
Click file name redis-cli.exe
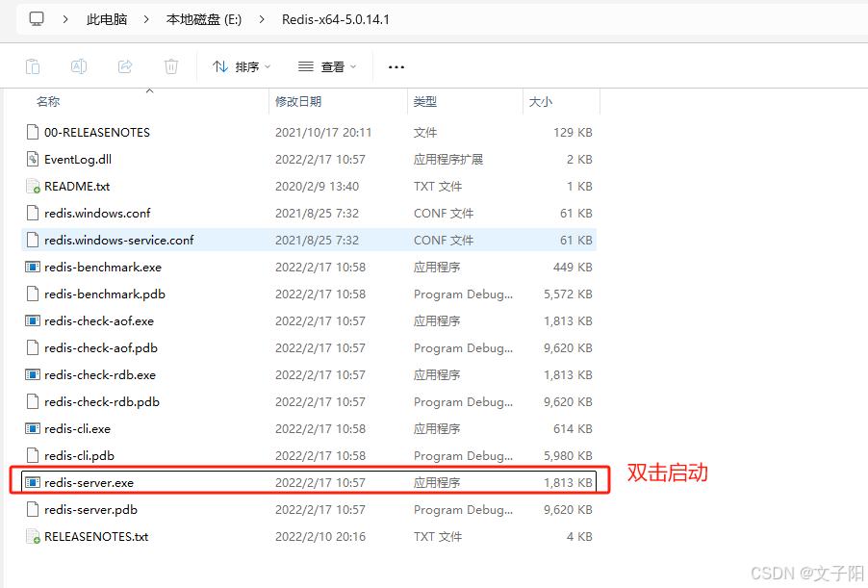click(x=78, y=429)
